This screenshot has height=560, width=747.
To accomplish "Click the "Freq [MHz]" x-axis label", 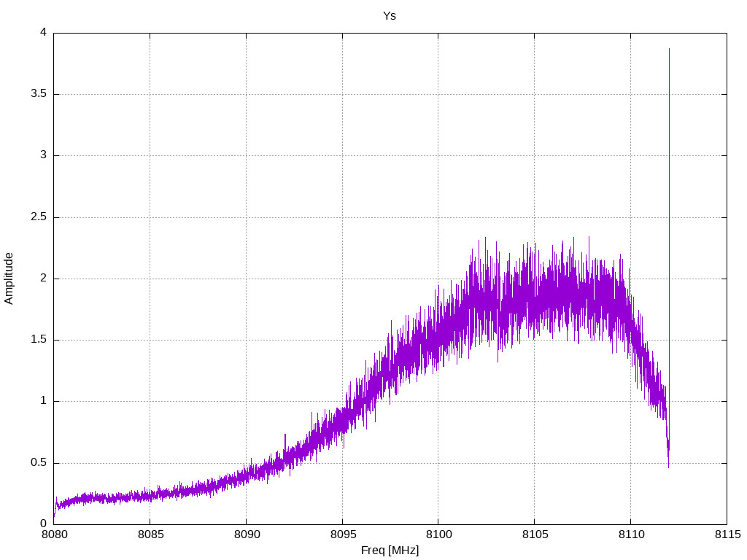I will tap(390, 551).
